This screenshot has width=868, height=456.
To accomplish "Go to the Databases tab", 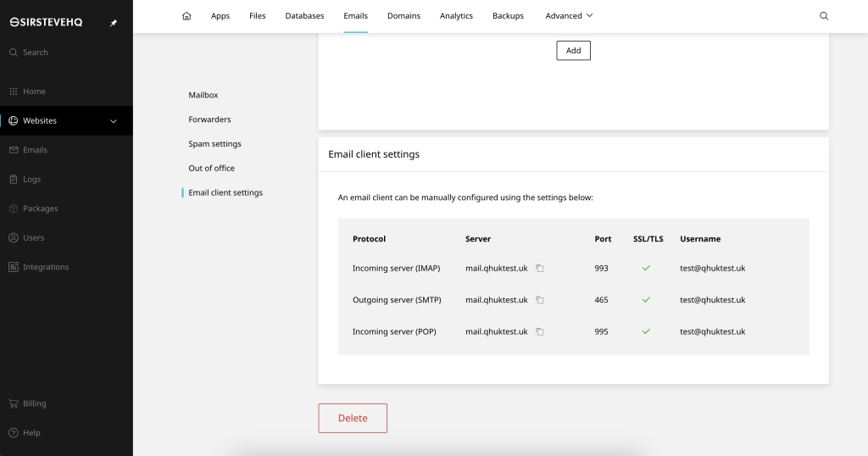I will [304, 15].
